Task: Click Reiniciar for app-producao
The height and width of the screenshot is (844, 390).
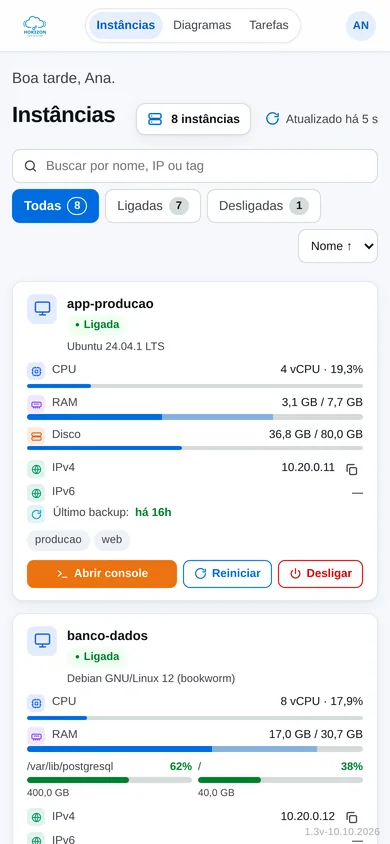Action: coord(228,574)
